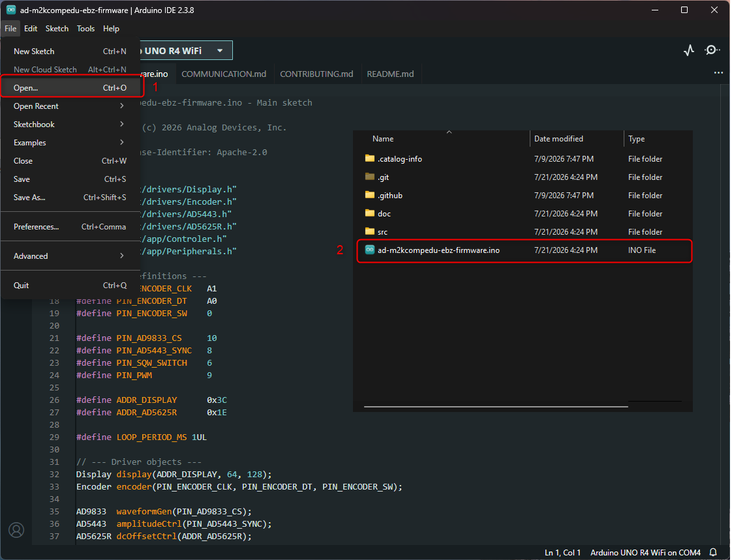Switch to the CONTRIBUTING.md tab
This screenshot has height=560, width=732.
click(x=316, y=74)
